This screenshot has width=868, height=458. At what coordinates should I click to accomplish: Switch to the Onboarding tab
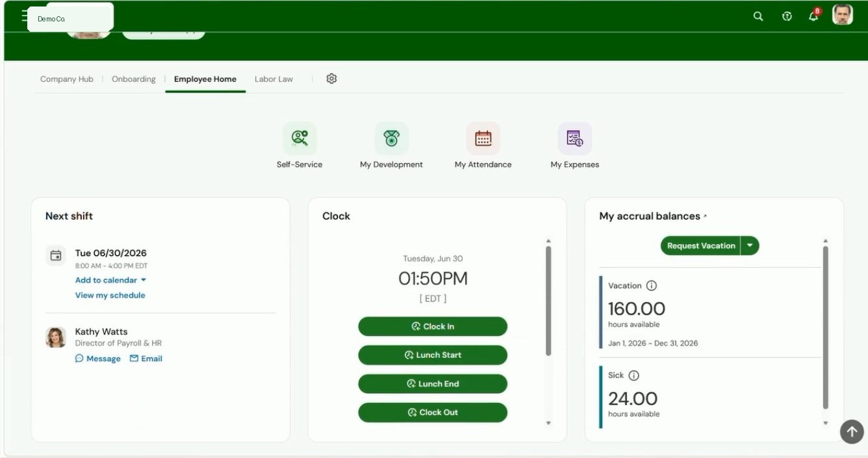134,79
